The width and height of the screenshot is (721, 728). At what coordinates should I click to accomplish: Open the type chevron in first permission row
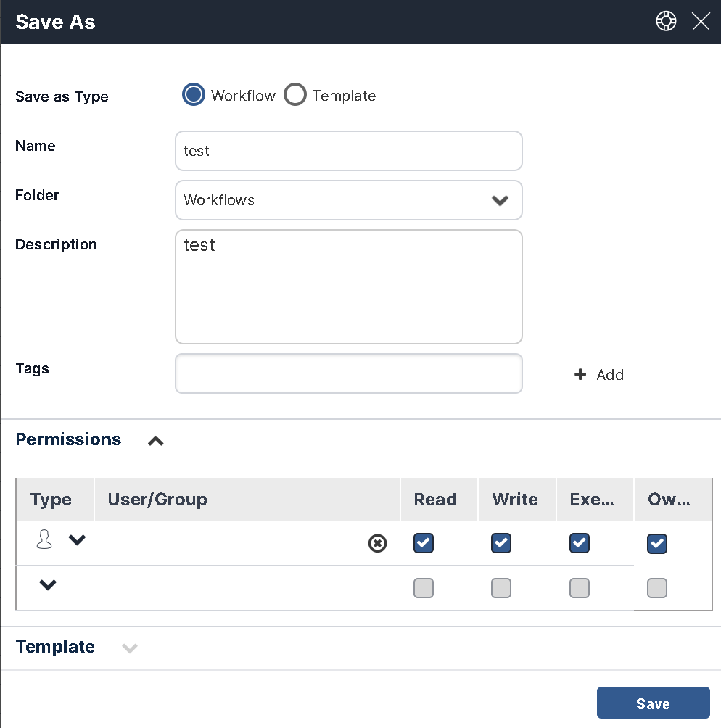[x=76, y=540]
